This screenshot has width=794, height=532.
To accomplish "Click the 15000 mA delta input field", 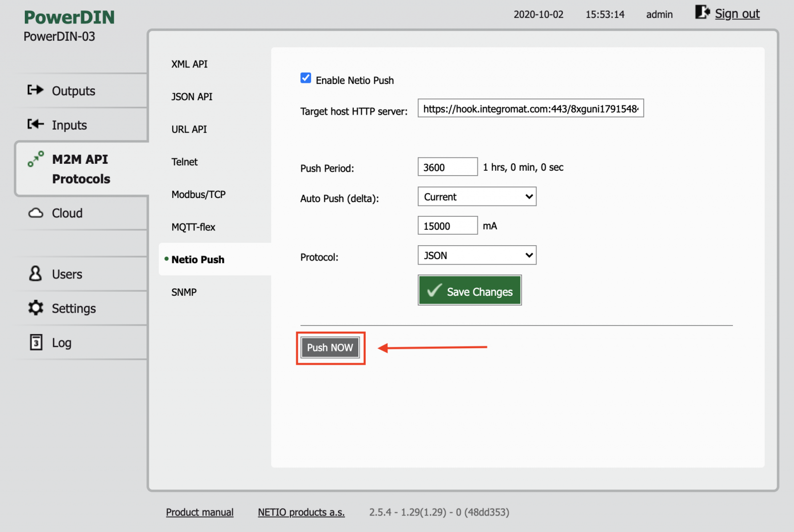I will tap(448, 225).
